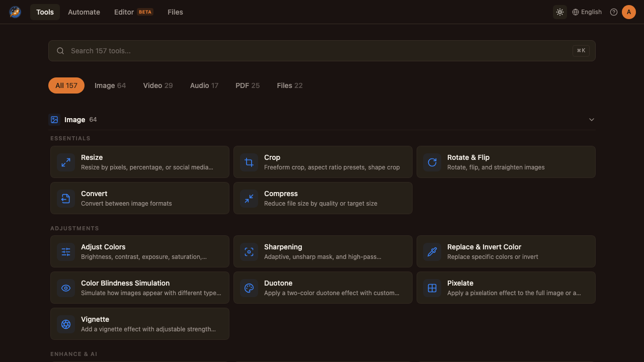The image size is (644, 362).
Task: Open the Sharpening card title
Action: tap(283, 247)
